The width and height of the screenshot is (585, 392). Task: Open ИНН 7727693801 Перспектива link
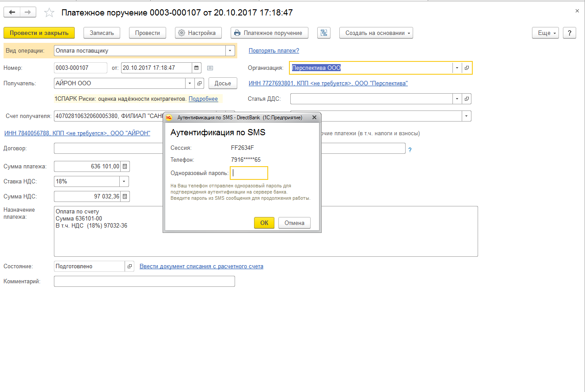[328, 83]
